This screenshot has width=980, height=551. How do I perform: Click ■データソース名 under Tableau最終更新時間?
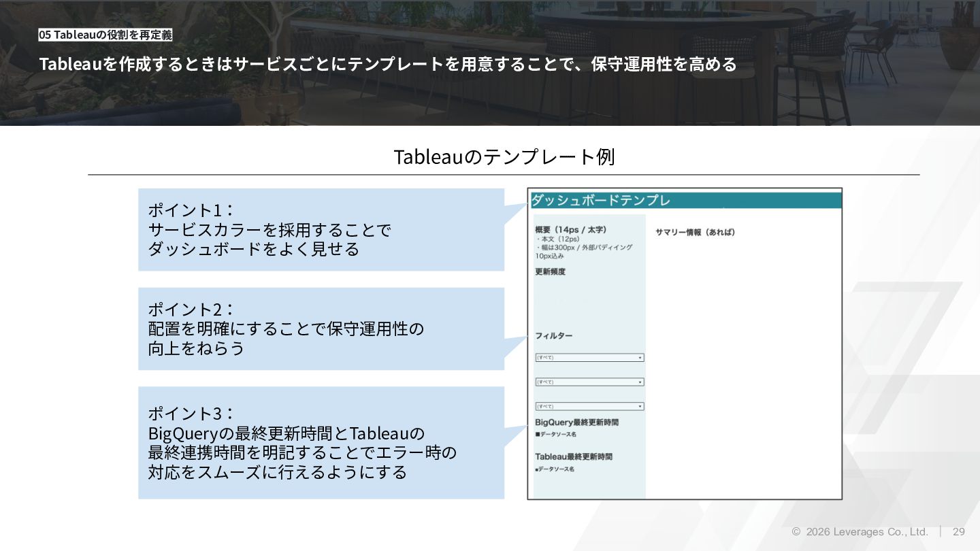pos(555,469)
